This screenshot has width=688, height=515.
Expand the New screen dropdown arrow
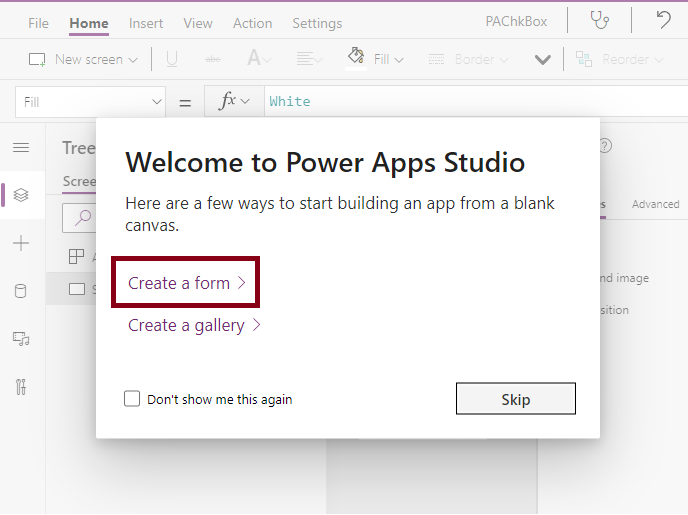(133, 60)
